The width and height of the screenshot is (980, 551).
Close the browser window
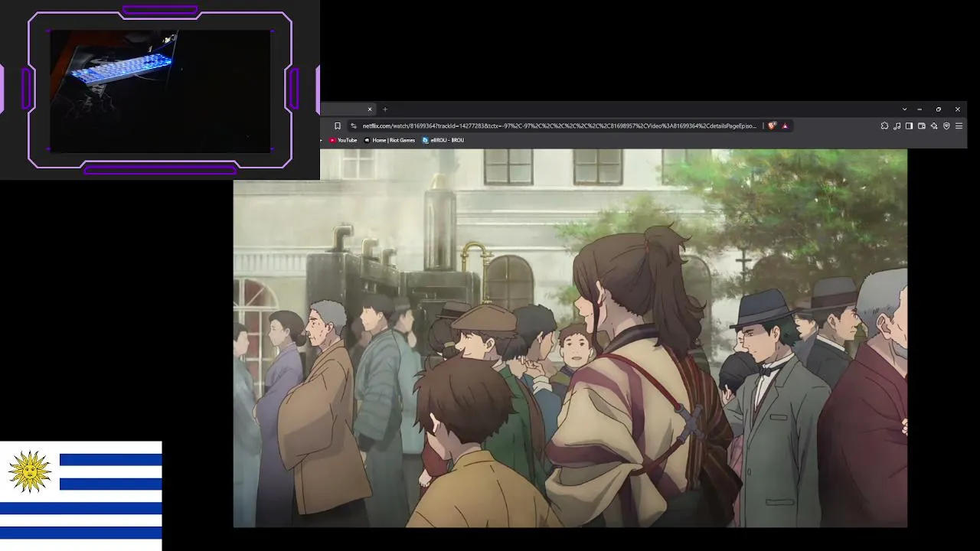pos(957,109)
